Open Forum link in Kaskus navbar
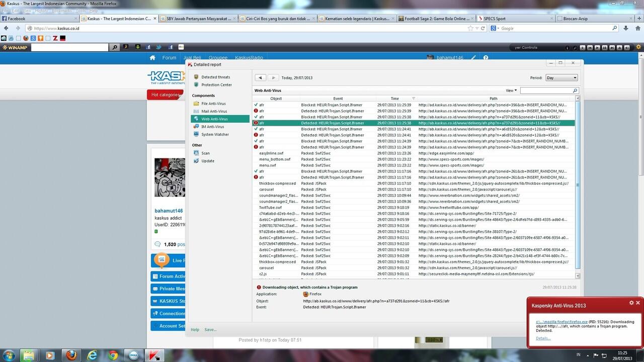 point(169,58)
